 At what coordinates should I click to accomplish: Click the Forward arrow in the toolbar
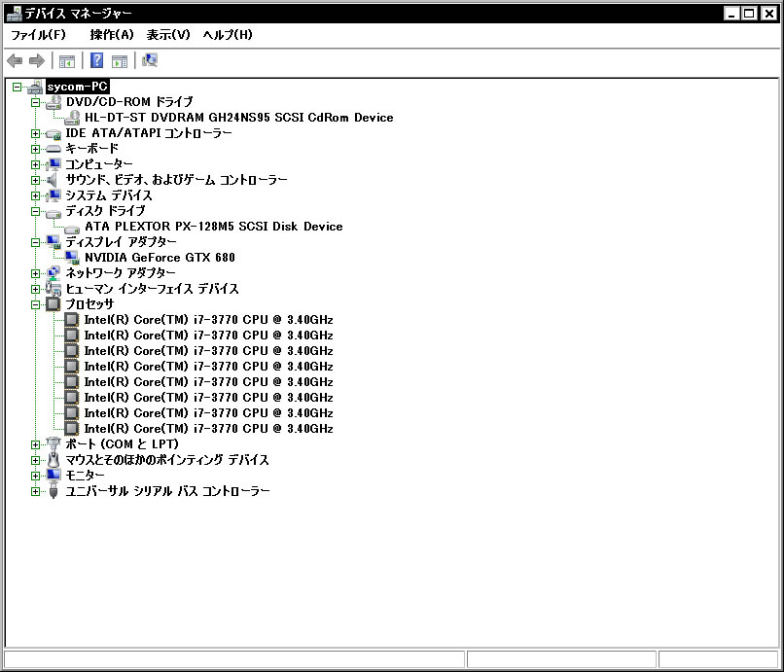37,60
